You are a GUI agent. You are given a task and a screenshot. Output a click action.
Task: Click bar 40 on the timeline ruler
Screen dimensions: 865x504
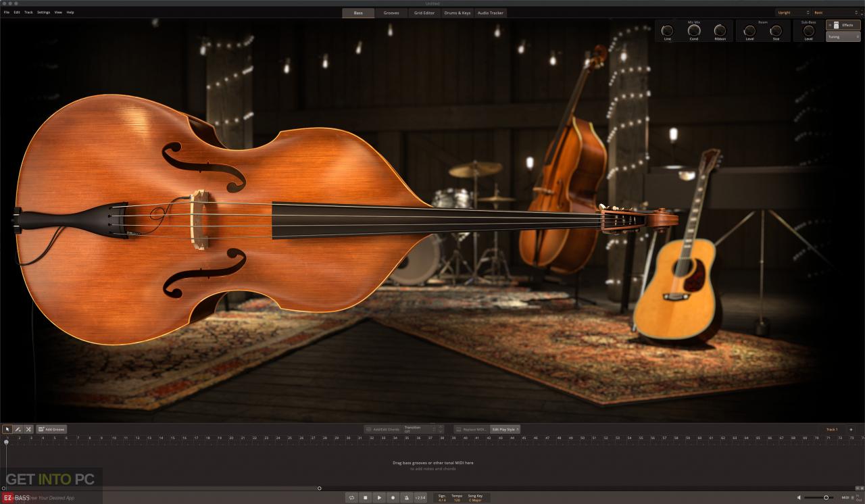pyautogui.click(x=466, y=438)
